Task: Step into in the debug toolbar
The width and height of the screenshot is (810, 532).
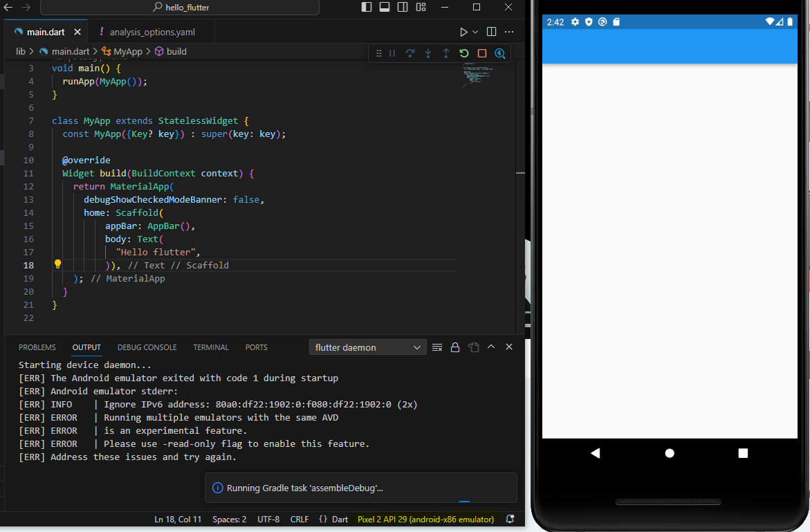Action: [x=428, y=53]
